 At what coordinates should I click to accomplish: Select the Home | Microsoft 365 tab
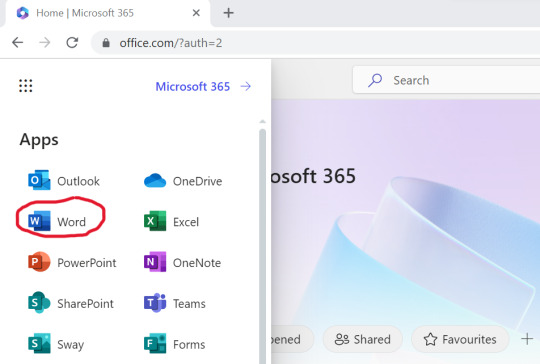coord(107,13)
